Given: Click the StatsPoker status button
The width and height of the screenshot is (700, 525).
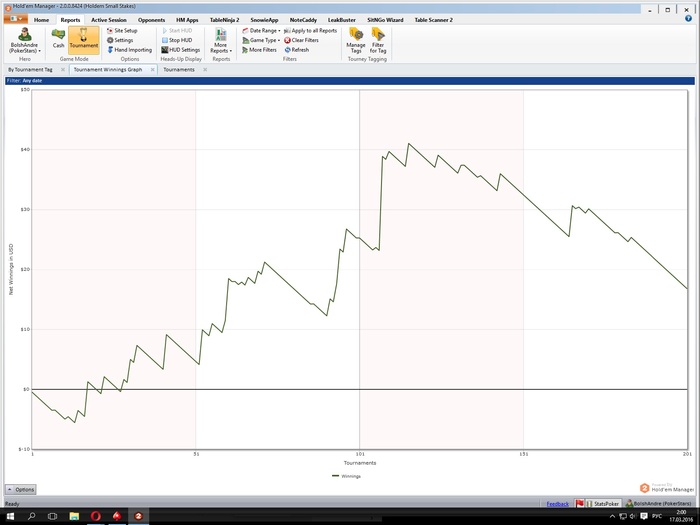Looking at the screenshot, I should [x=604, y=504].
